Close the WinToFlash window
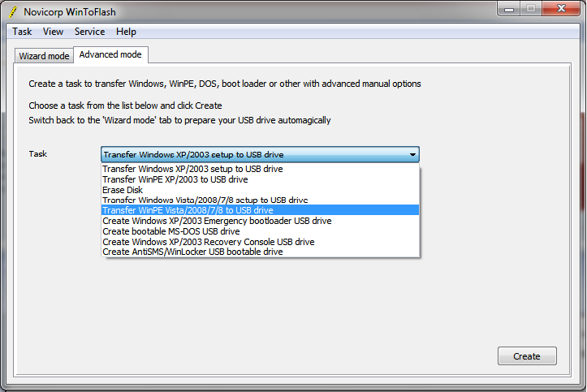Screen dimensions: 587x392 (x=561, y=9)
